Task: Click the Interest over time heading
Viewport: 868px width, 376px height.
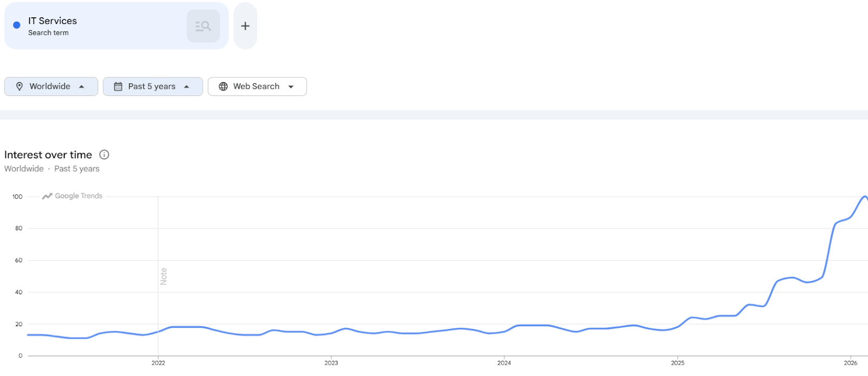Action: pyautogui.click(x=48, y=155)
